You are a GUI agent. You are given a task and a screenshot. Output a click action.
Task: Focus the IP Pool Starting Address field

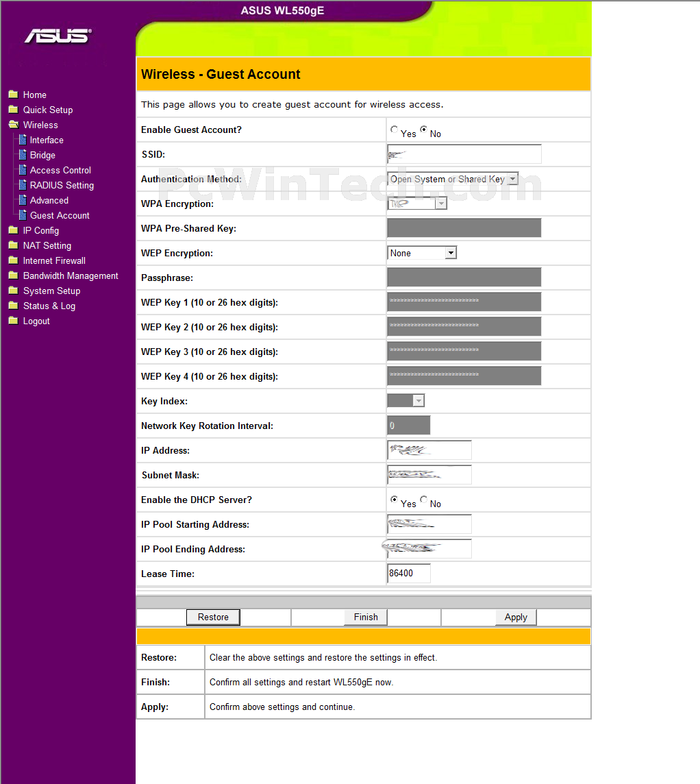click(x=429, y=524)
